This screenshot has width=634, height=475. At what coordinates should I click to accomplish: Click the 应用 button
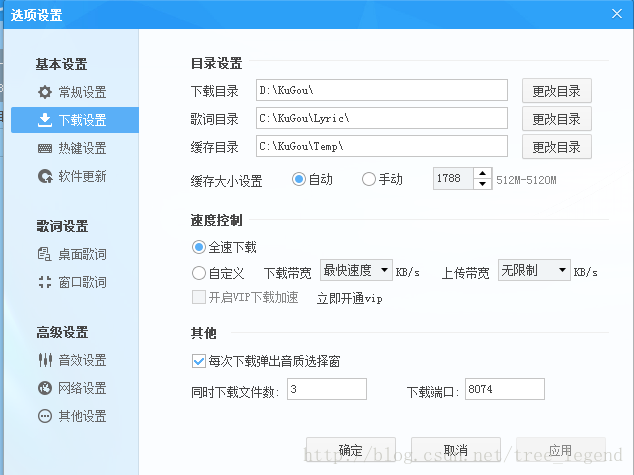(561, 450)
